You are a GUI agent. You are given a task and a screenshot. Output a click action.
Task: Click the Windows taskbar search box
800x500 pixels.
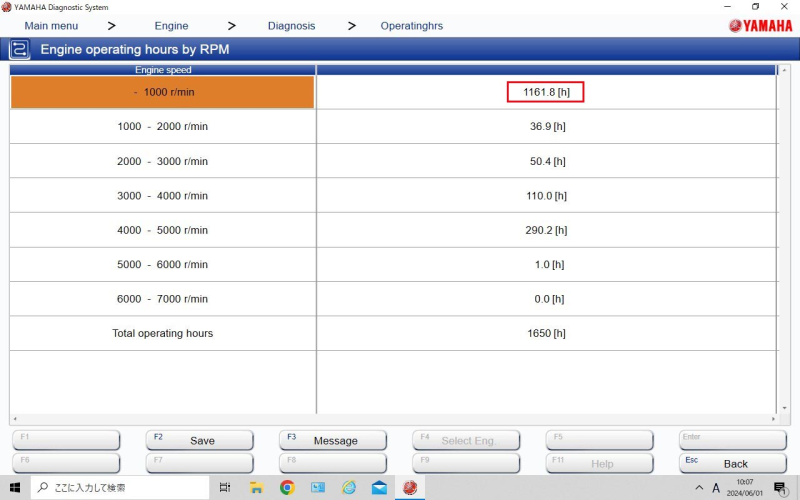tap(120, 487)
